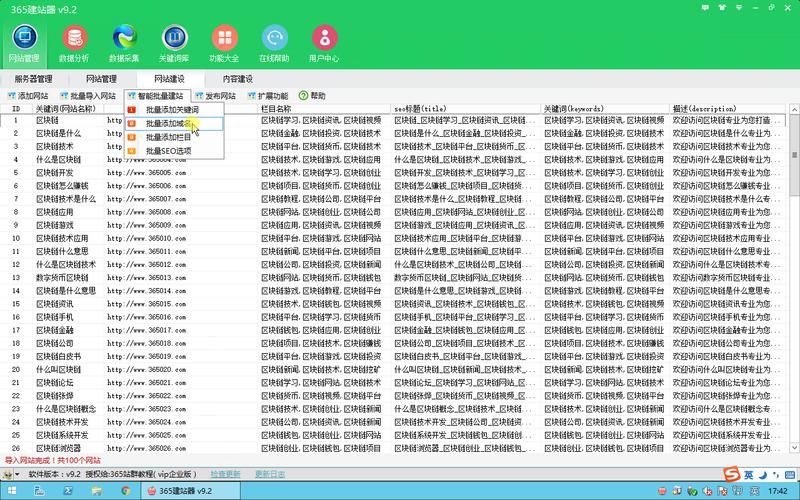Select row 19 keyword 区块链白皮书

pyautogui.click(x=58, y=357)
